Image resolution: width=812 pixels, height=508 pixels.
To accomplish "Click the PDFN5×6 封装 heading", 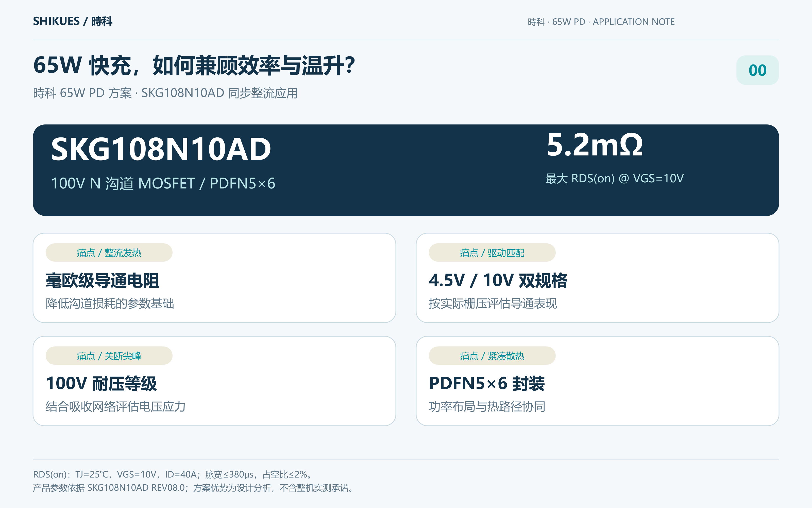I will coord(487,384).
